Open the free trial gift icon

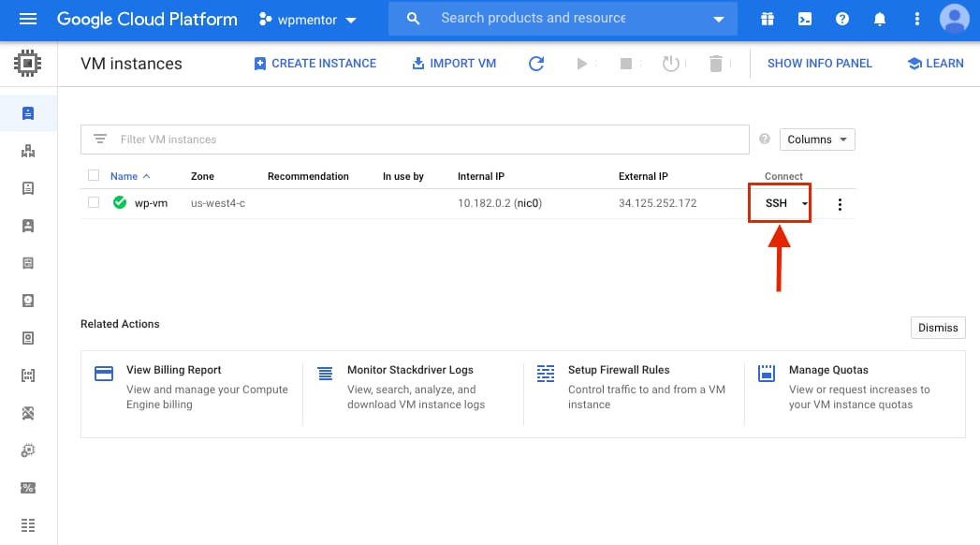tap(768, 20)
